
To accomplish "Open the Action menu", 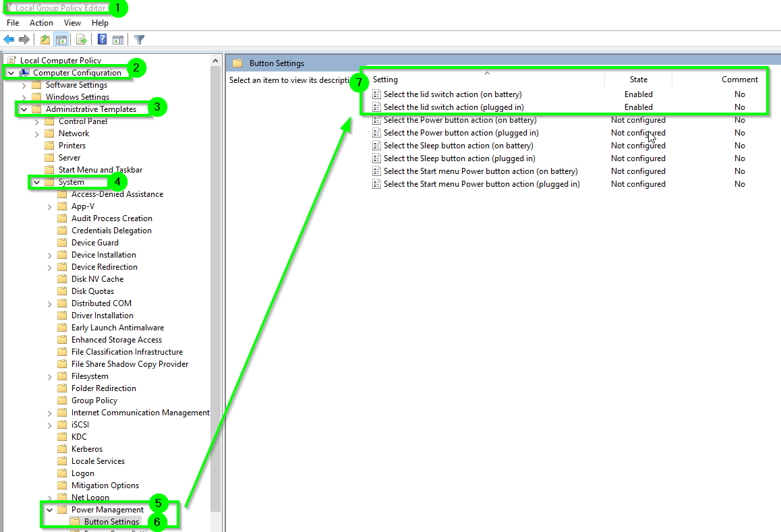I will pos(41,22).
